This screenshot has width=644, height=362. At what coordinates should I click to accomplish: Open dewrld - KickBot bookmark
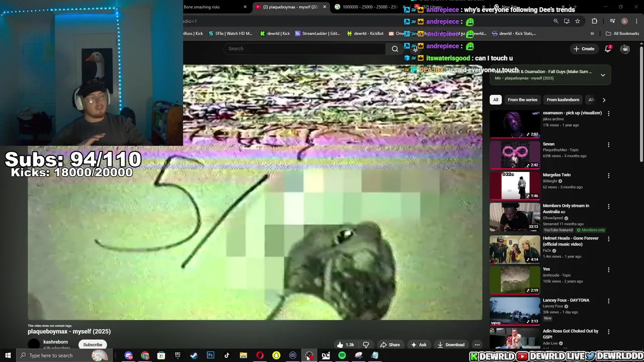[x=365, y=34]
